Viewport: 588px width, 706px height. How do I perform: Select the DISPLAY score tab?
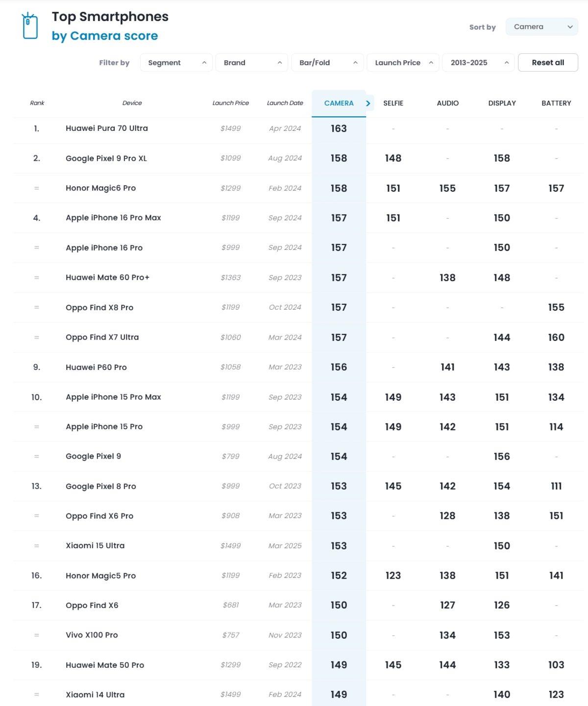pos(502,103)
